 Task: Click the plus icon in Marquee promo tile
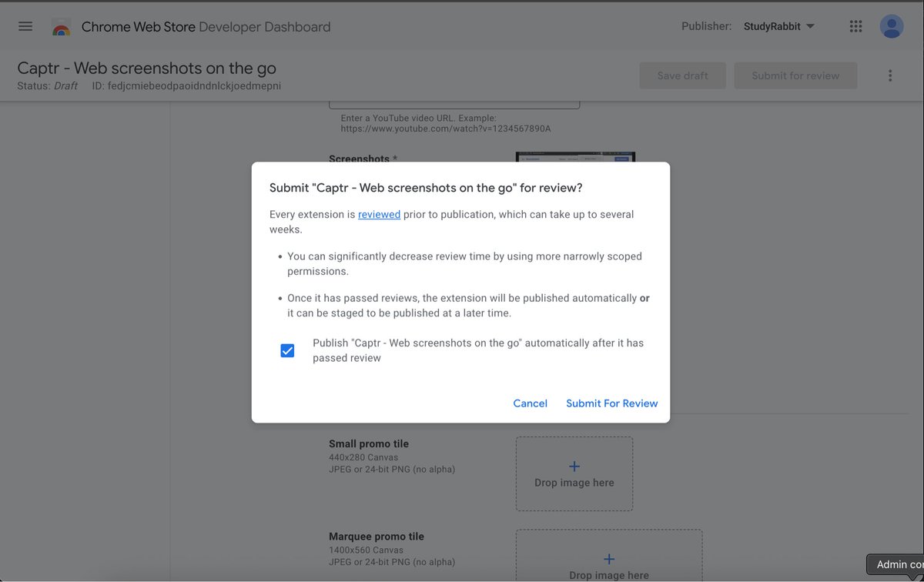(x=608, y=559)
